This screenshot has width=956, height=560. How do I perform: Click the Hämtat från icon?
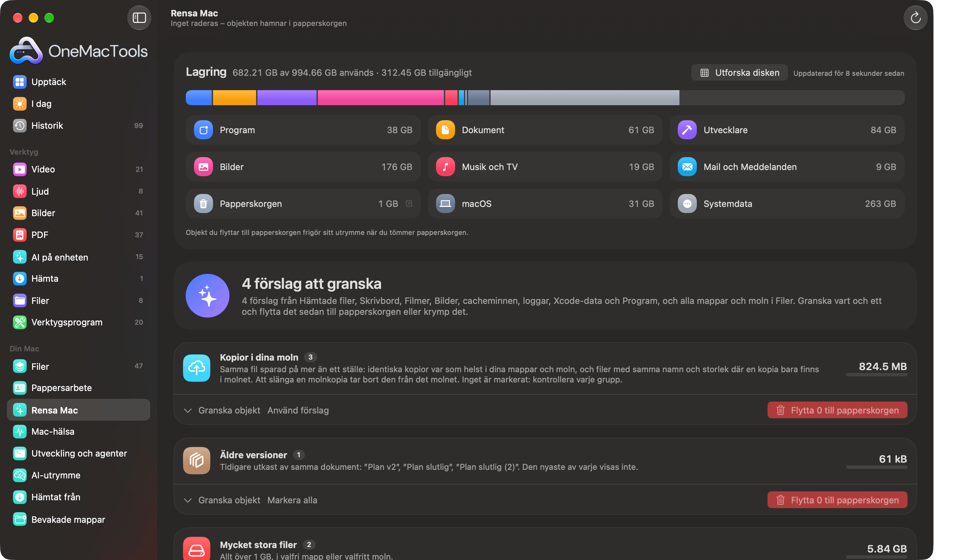coord(20,497)
